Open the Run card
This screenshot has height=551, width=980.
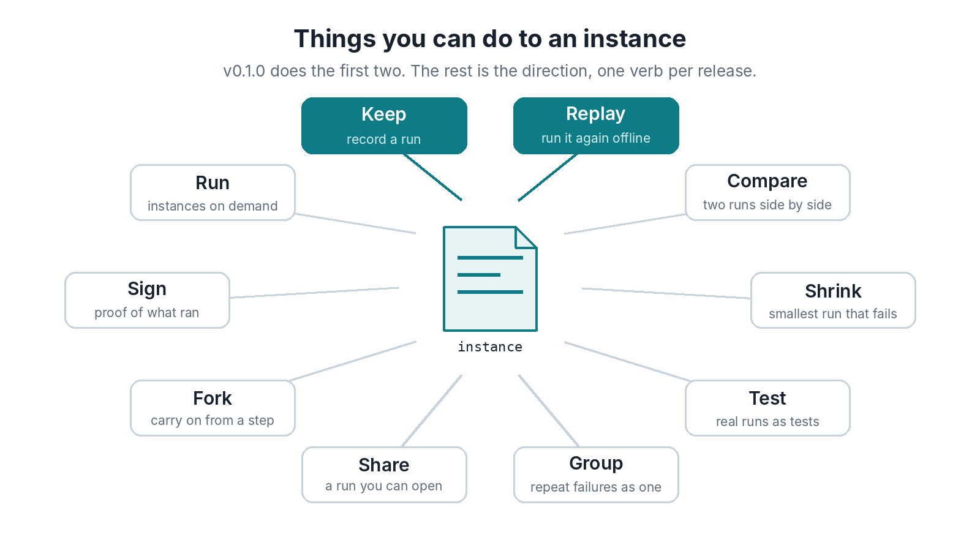click(213, 192)
